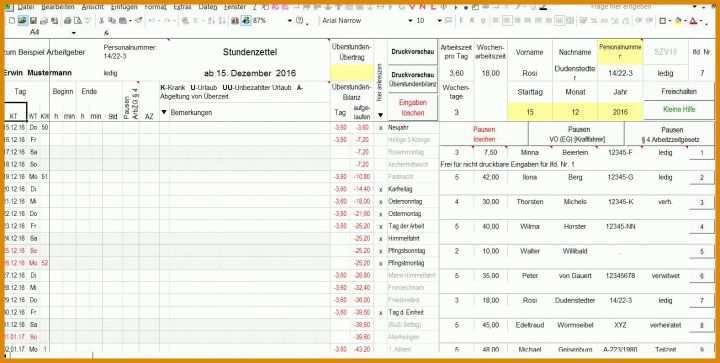Click the help question mark icon

[x=300, y=21]
